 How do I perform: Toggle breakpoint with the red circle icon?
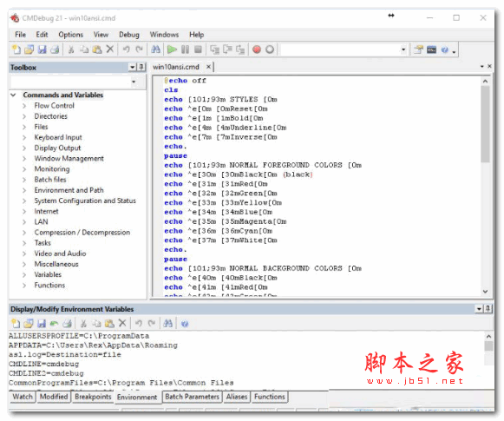pyautogui.click(x=257, y=49)
